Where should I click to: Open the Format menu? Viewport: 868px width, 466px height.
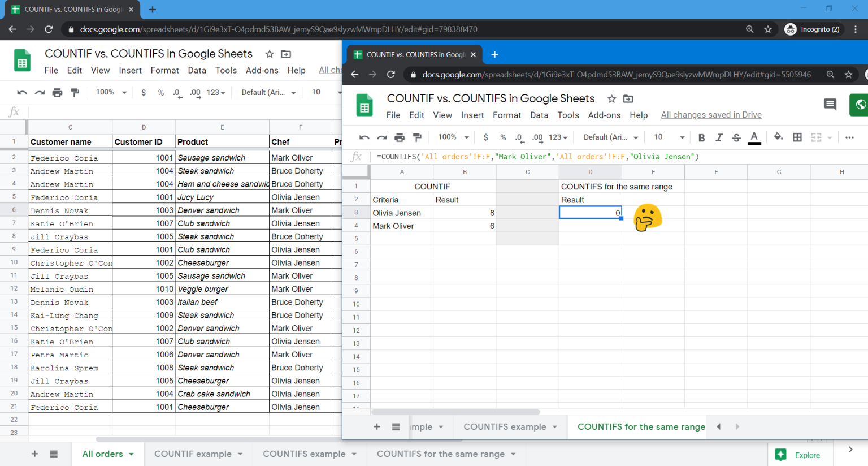coord(507,115)
